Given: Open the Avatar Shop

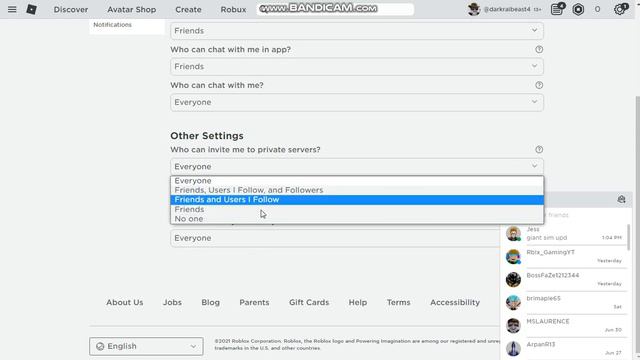Looking at the screenshot, I should [131, 9].
